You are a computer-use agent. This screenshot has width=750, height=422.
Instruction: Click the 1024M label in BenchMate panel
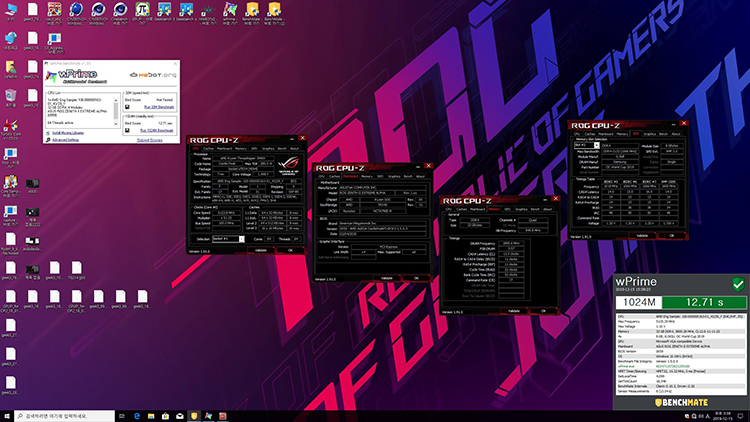tap(639, 302)
